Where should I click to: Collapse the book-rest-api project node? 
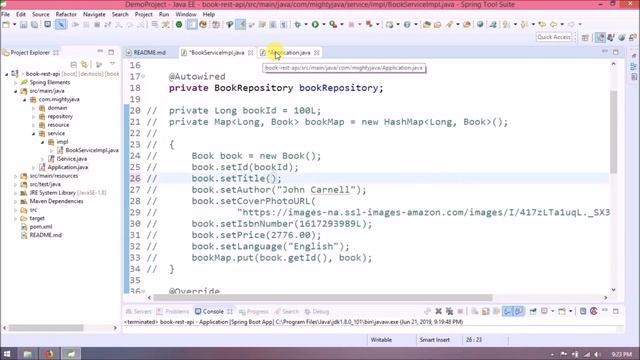[x=7, y=74]
